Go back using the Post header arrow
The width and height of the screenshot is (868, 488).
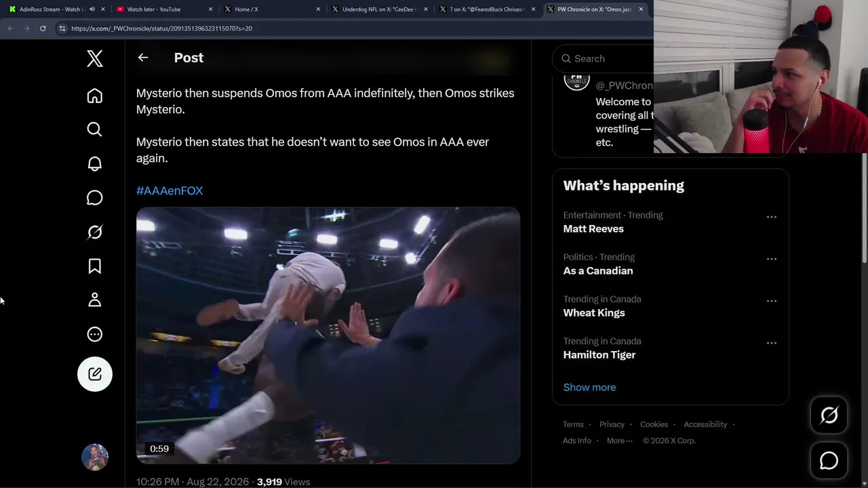(x=143, y=58)
